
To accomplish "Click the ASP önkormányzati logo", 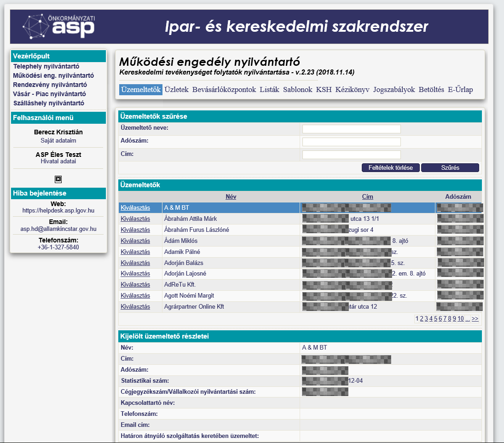I will [59, 26].
